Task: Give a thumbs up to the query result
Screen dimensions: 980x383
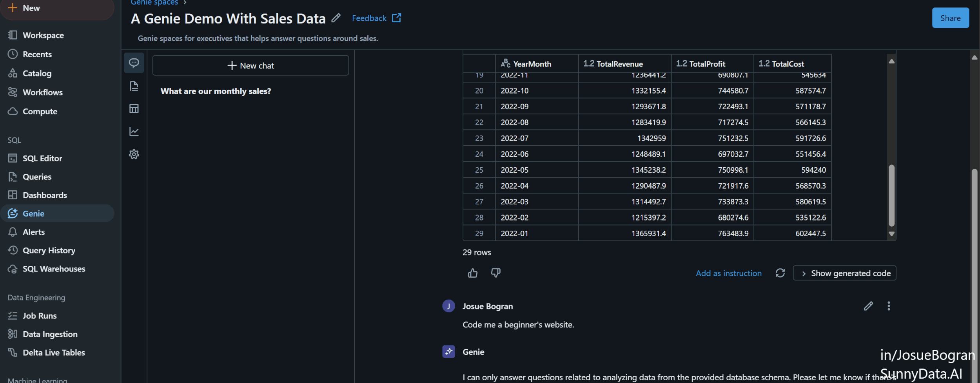Action: coord(472,273)
